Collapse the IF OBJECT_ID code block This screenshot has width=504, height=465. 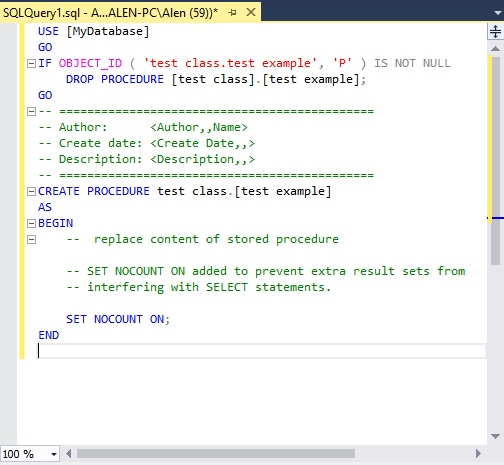pos(31,63)
